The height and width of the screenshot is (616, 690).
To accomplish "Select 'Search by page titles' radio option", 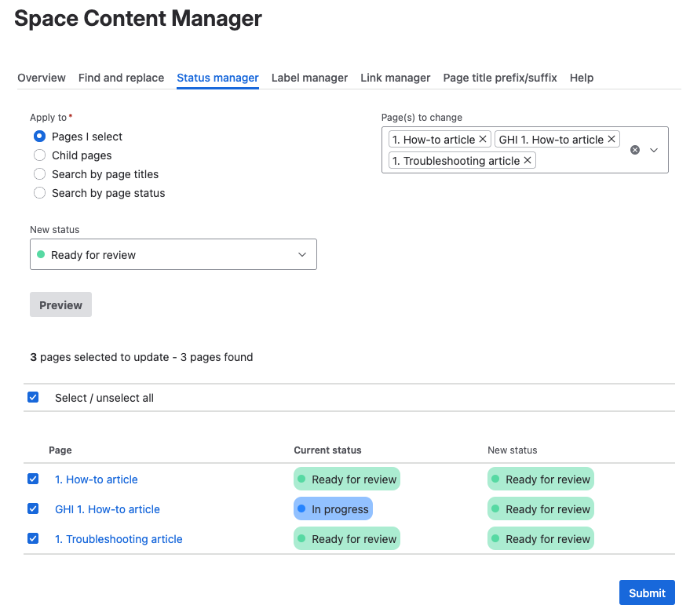I will (40, 174).
